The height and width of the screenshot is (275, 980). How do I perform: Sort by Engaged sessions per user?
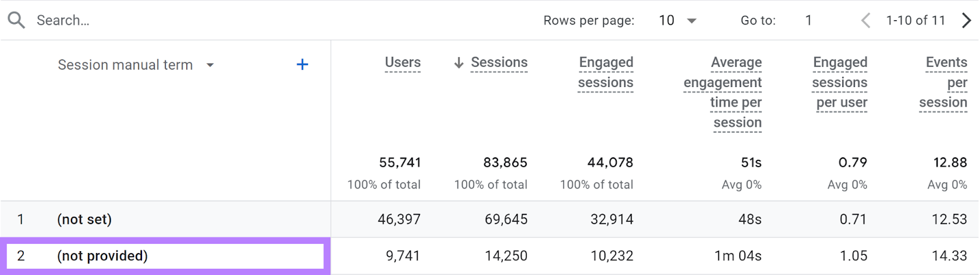click(840, 82)
